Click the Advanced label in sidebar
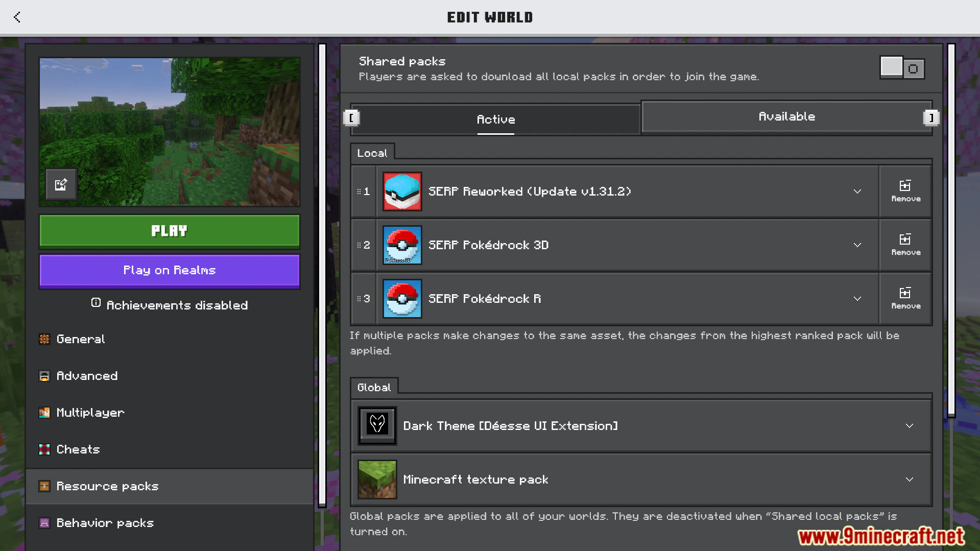This screenshot has width=980, height=551. point(87,376)
